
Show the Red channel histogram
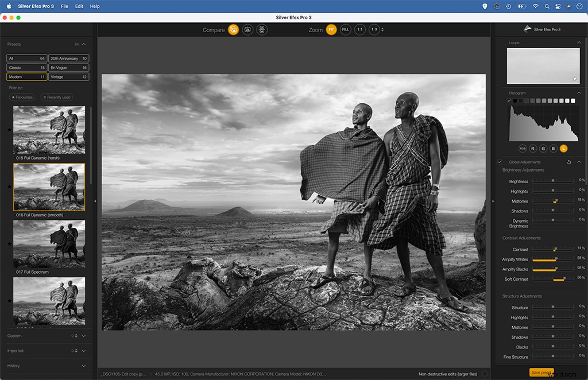tap(533, 148)
